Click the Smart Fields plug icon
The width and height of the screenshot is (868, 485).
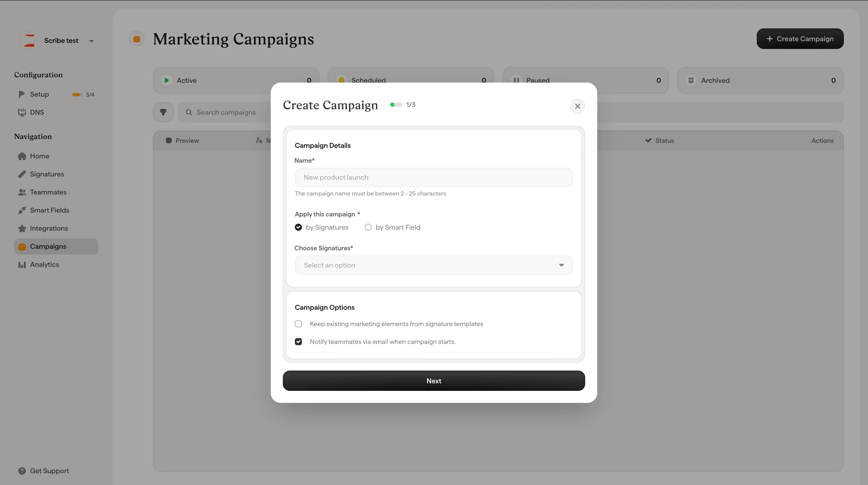[22, 211]
